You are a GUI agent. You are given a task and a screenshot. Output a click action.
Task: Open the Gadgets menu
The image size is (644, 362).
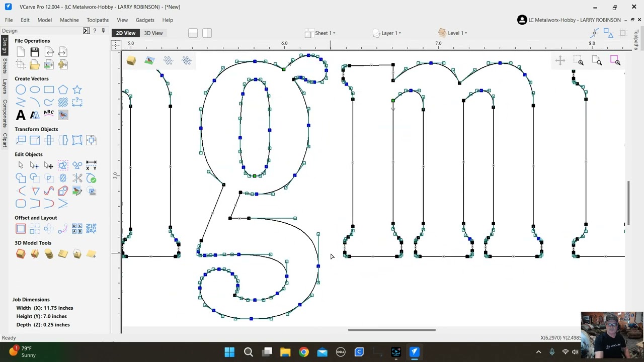145,20
